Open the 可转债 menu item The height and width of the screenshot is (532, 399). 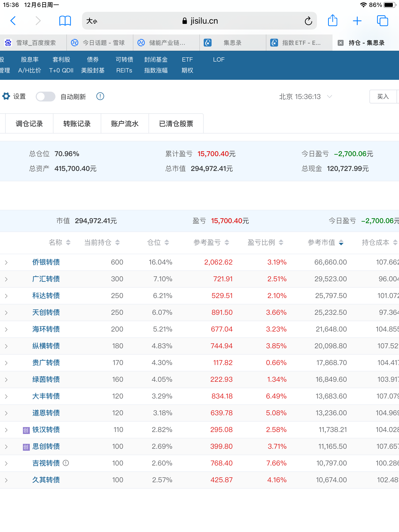tap(124, 60)
